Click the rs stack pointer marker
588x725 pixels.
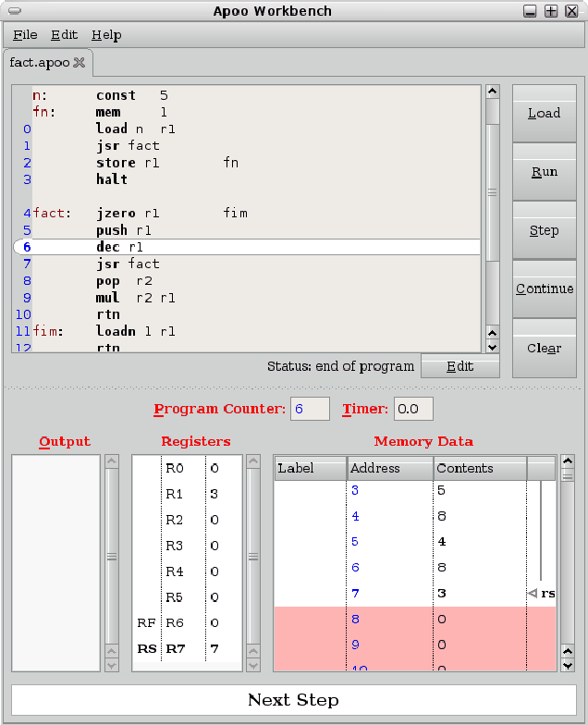point(542,594)
